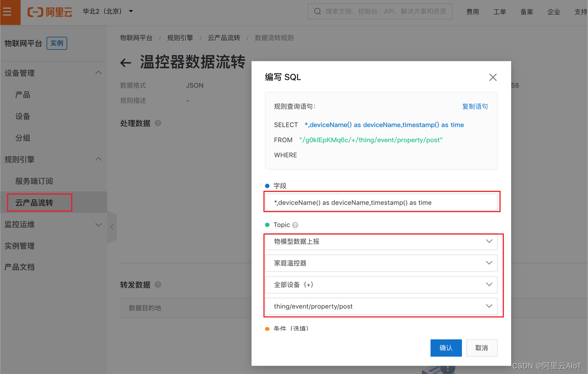Click the search box for docs and console

(x=380, y=11)
